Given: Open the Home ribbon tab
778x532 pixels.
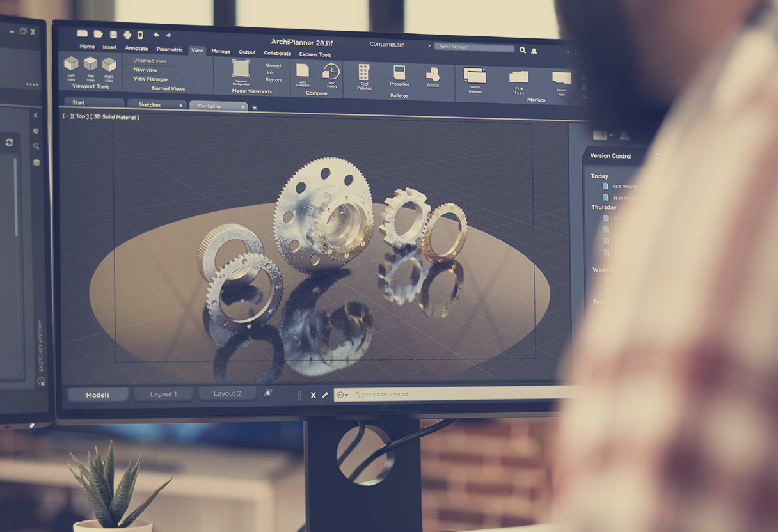Looking at the screenshot, I should (x=87, y=47).
